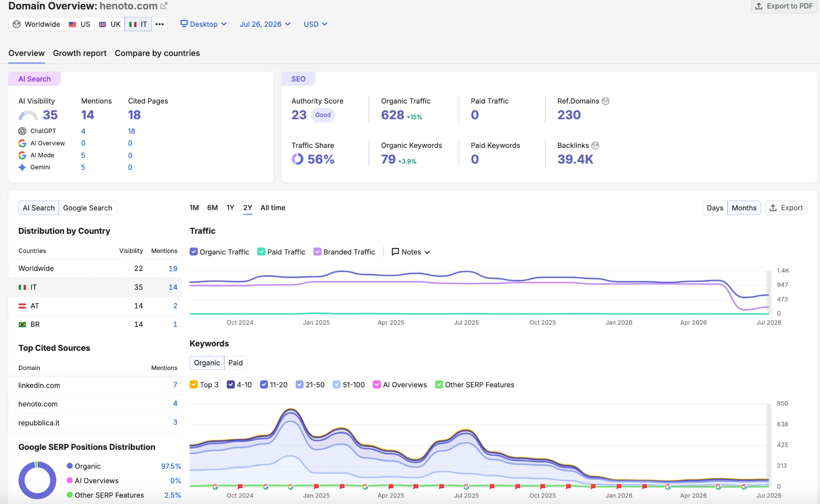
Task: Select the Overview tab
Action: [x=26, y=53]
